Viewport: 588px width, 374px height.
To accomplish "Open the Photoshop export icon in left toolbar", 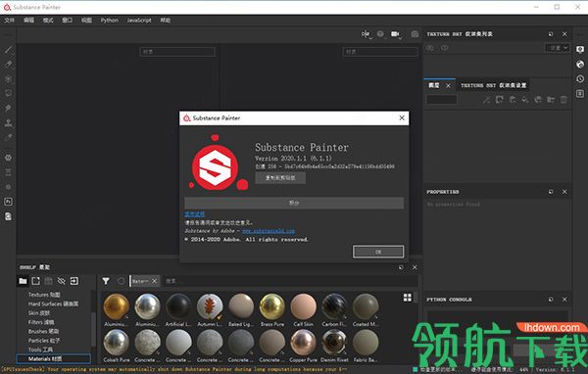I will click(x=8, y=202).
